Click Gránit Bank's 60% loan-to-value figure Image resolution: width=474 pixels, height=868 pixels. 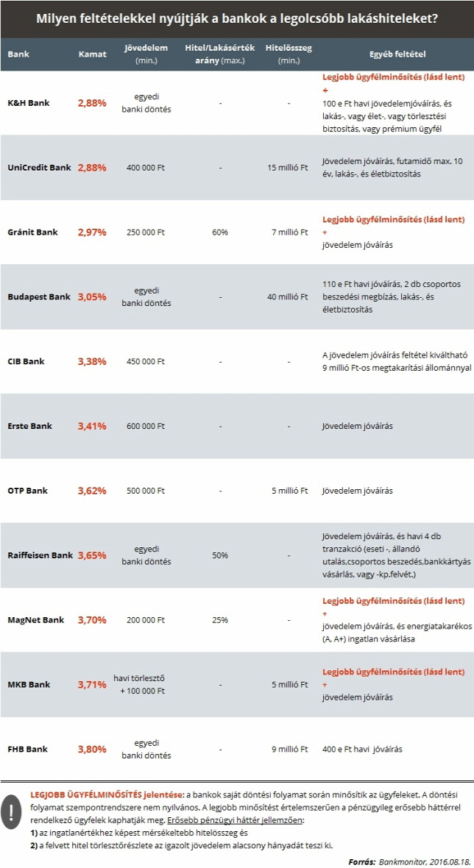[x=220, y=232]
